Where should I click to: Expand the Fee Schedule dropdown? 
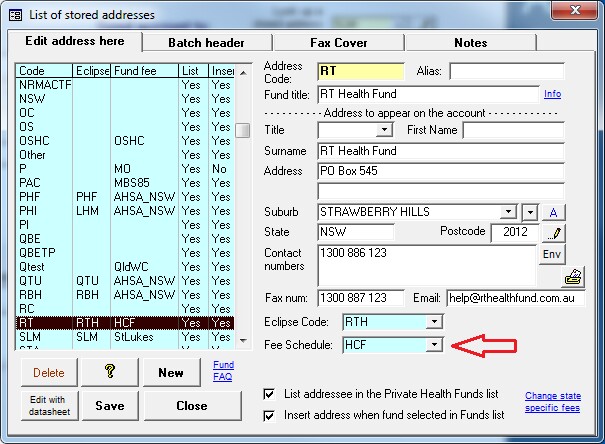(x=434, y=344)
